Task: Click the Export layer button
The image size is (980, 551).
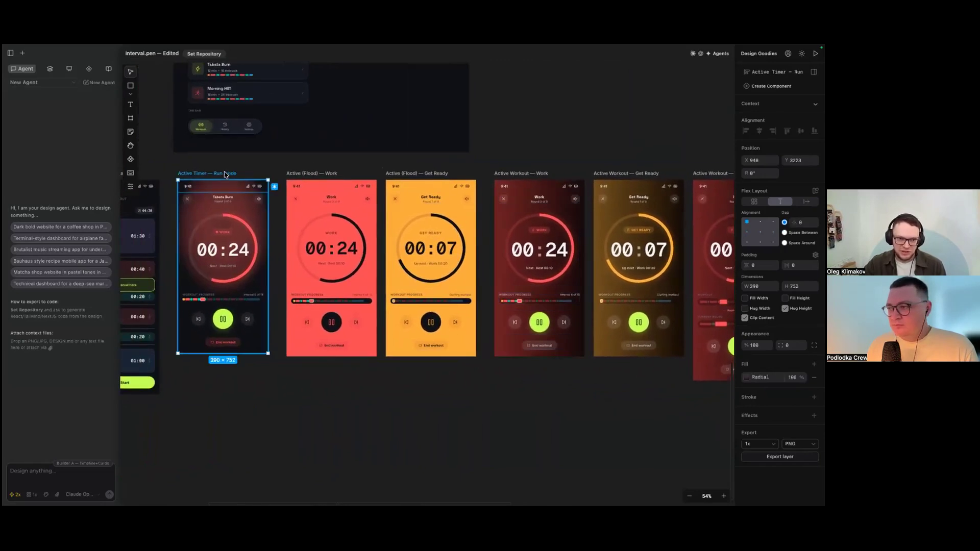Action: pyautogui.click(x=779, y=457)
